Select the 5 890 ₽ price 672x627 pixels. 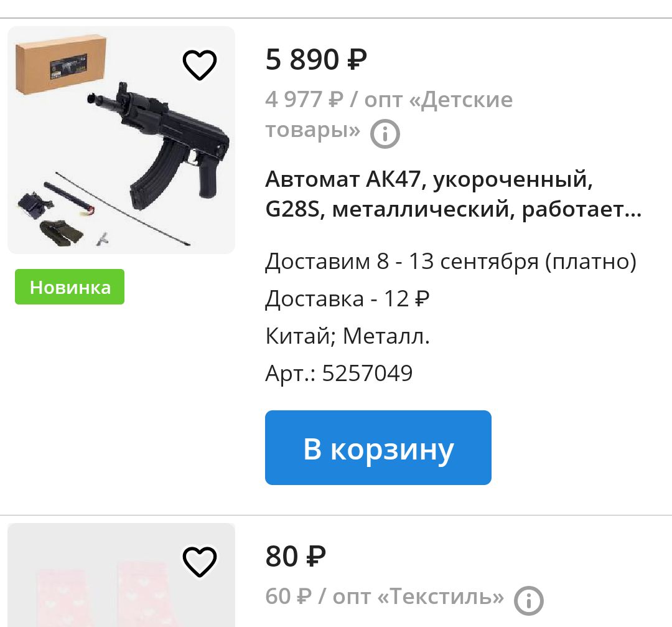(x=316, y=60)
